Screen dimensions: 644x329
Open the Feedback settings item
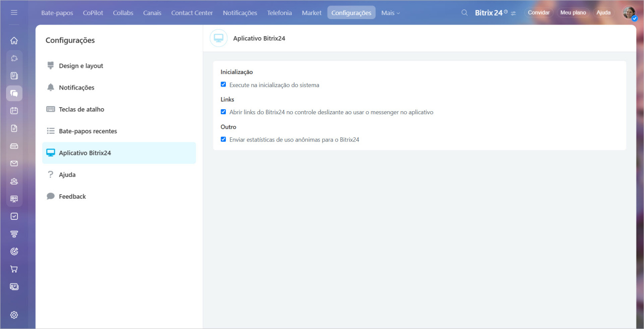pos(119,196)
